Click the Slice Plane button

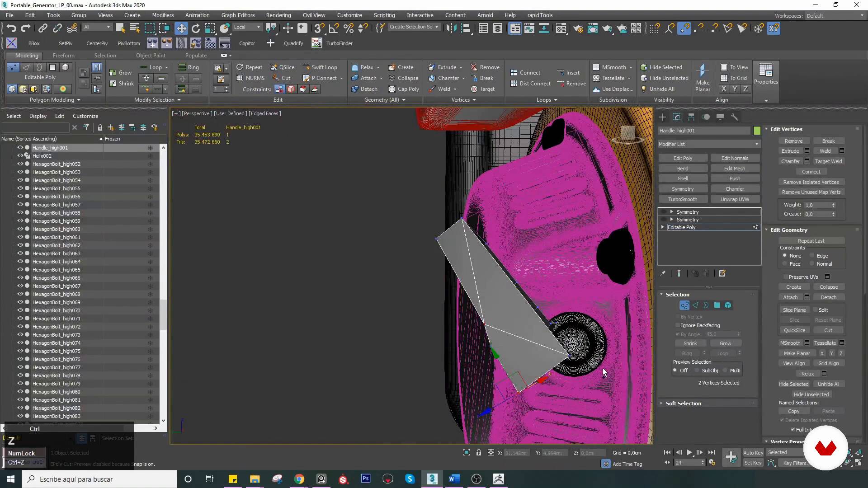[x=794, y=310]
